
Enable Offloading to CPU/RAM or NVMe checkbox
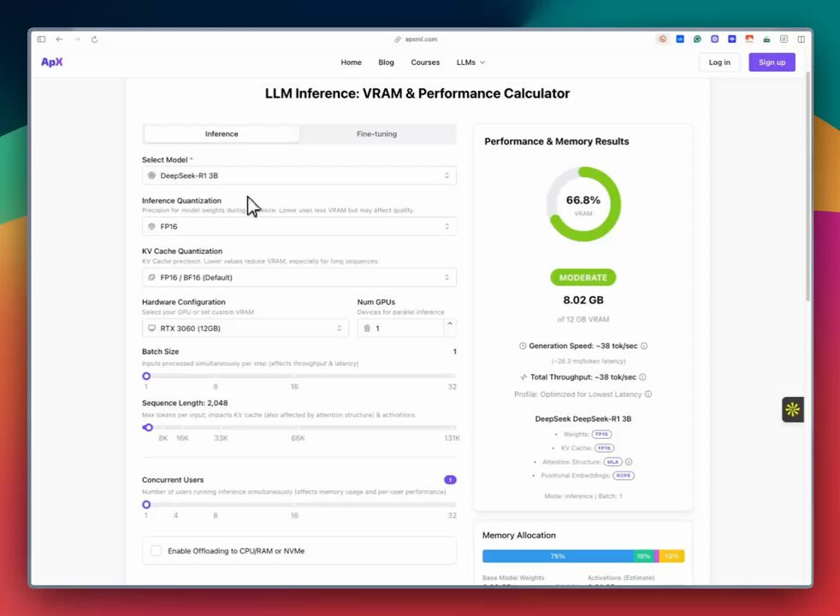coord(156,551)
